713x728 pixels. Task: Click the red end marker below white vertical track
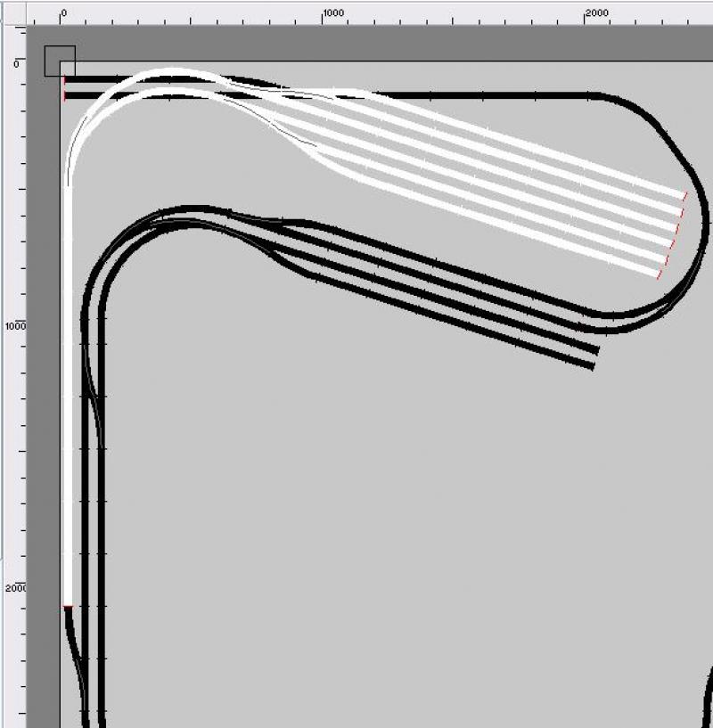click(x=69, y=606)
